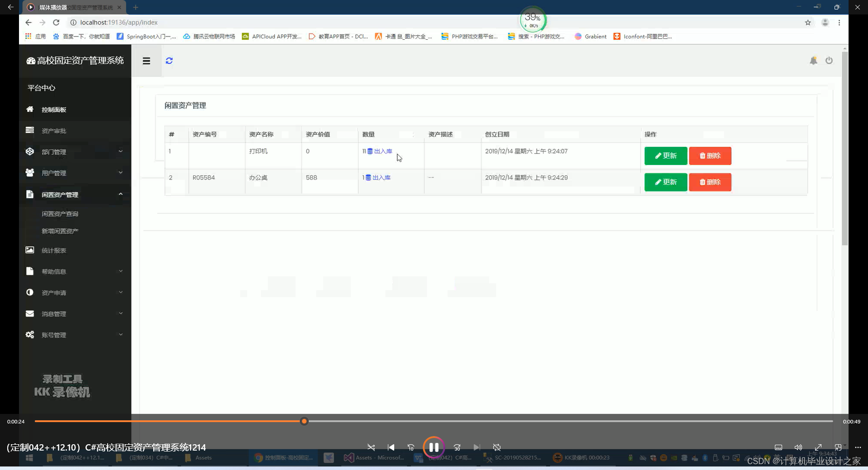Collapse 闲置资产管理 menu

tap(75, 194)
